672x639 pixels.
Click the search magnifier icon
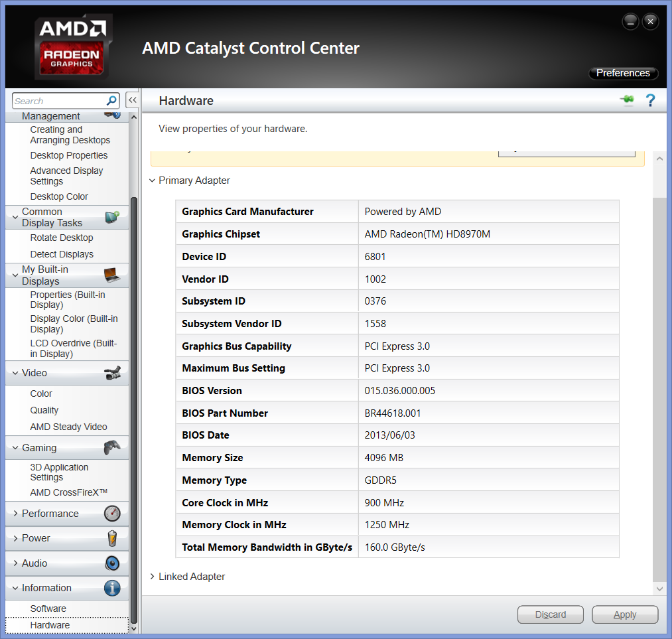[x=111, y=101]
